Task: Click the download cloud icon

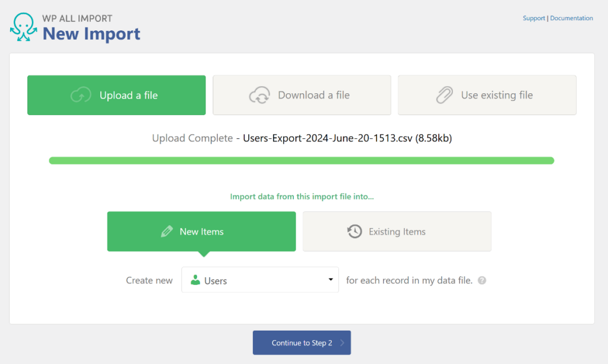Action: click(259, 95)
